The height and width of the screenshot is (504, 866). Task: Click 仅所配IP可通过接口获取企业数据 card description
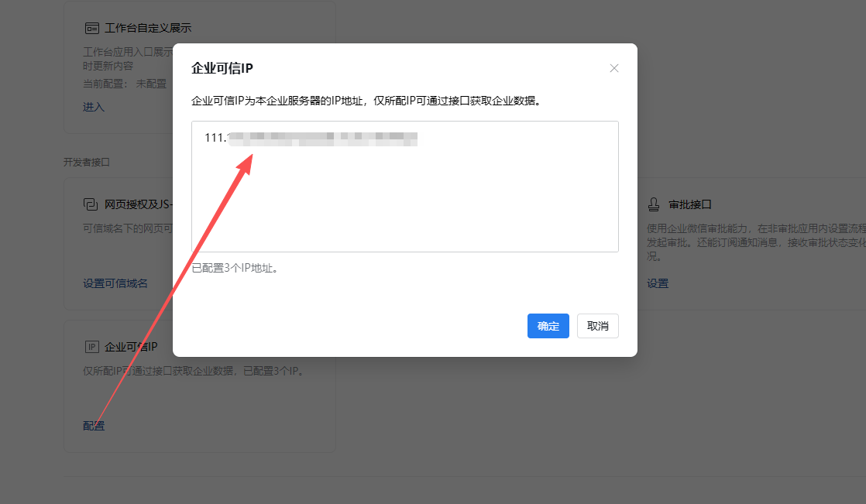(x=194, y=371)
